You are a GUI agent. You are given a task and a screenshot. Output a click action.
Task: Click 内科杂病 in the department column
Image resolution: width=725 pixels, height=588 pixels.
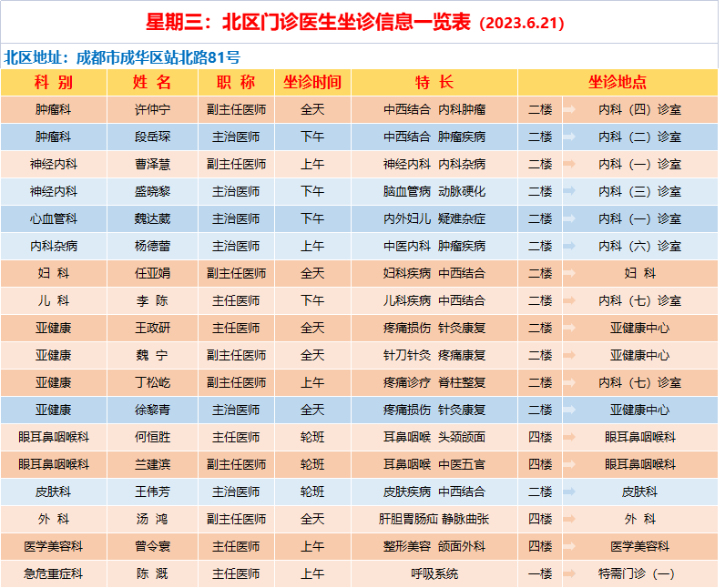point(54,246)
